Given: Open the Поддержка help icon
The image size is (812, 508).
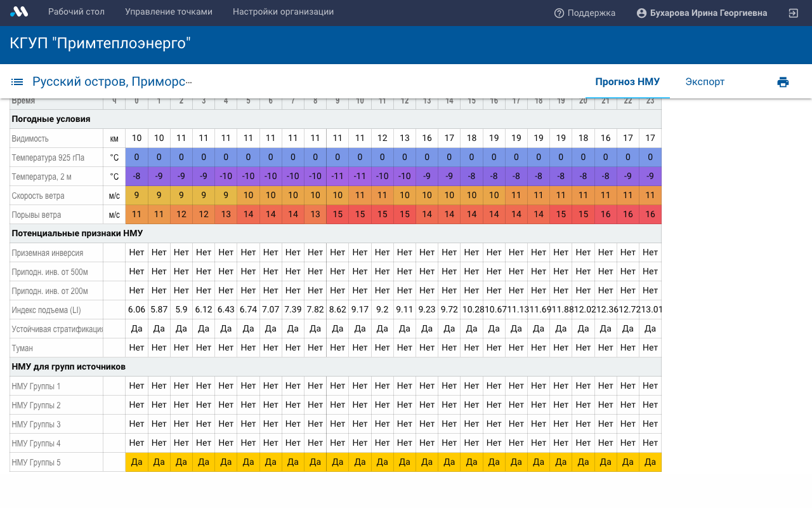Looking at the screenshot, I should pos(559,13).
